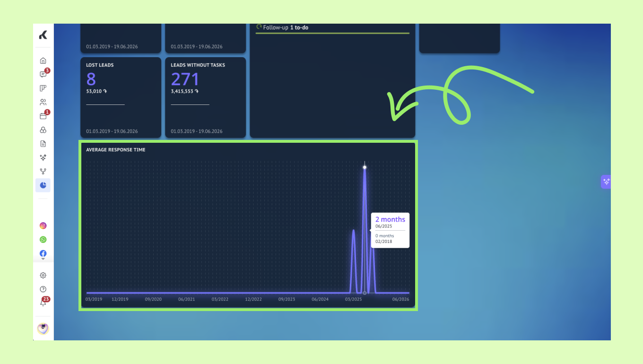Image resolution: width=643 pixels, height=364 pixels.
Task: Click the 06/2021 axis label
Action: click(187, 299)
